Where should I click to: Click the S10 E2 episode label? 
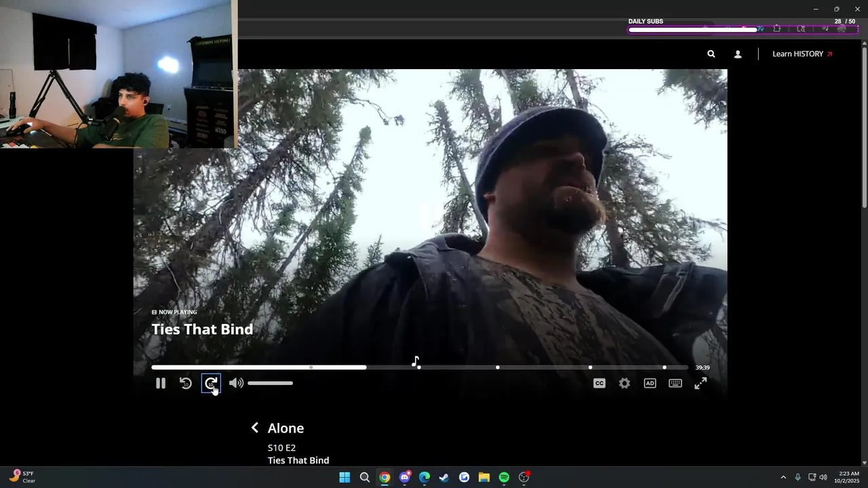(x=281, y=448)
